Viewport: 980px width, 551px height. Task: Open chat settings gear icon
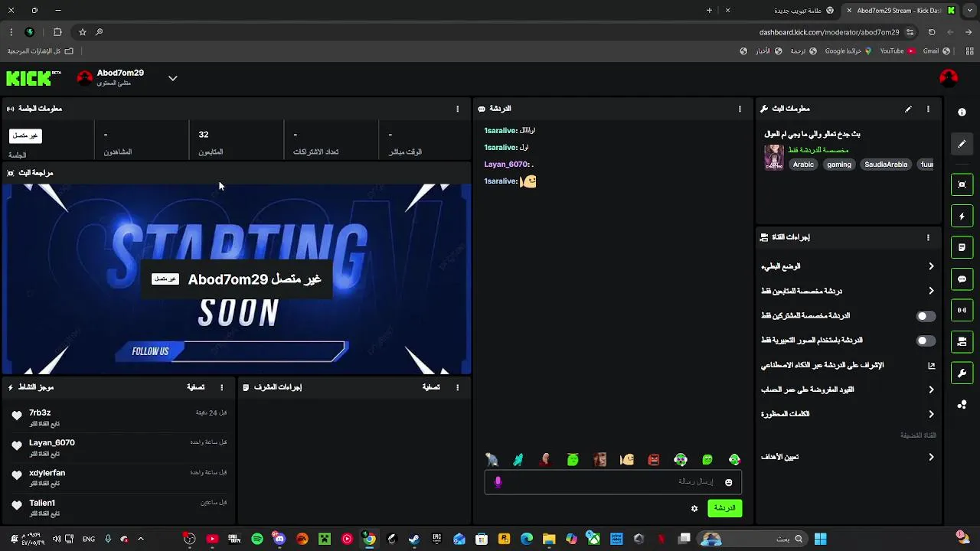coord(694,508)
